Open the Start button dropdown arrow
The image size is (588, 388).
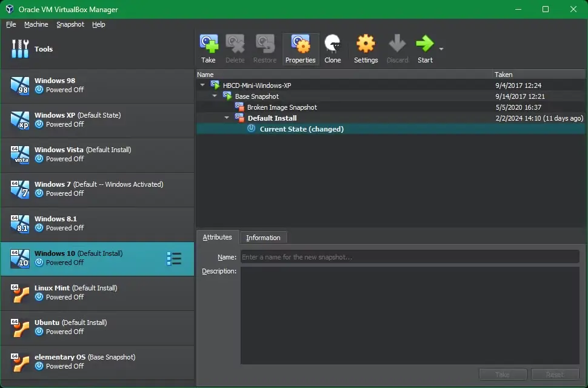click(441, 48)
